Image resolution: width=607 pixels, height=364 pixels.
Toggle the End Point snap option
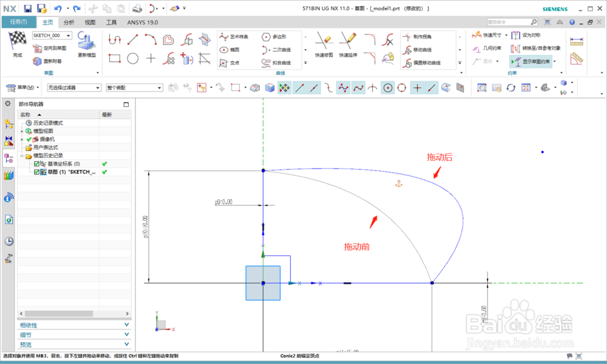[299, 88]
